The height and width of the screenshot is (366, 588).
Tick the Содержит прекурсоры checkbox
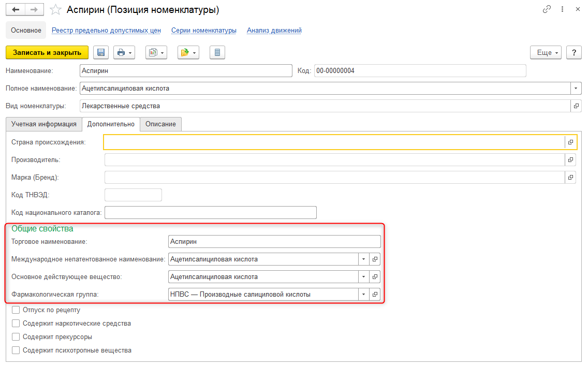coord(16,336)
